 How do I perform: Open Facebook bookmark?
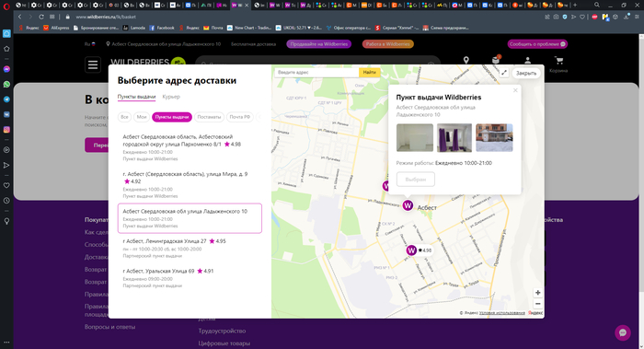(162, 28)
